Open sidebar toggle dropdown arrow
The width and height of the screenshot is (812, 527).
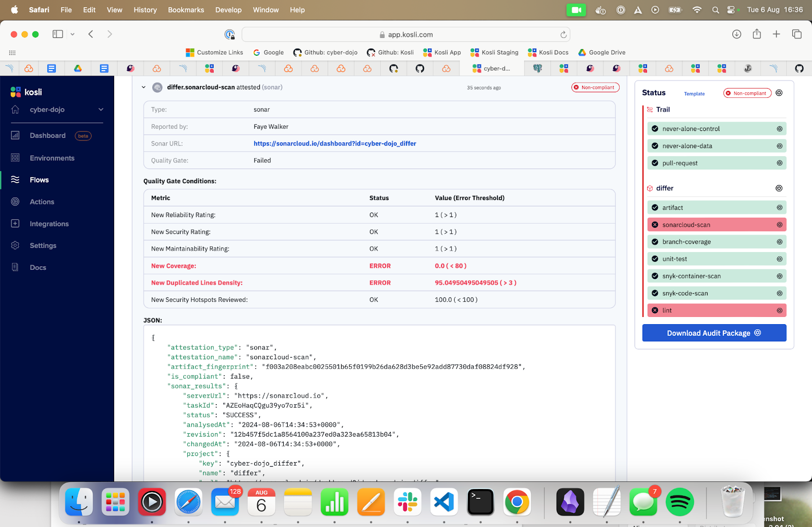click(x=73, y=34)
